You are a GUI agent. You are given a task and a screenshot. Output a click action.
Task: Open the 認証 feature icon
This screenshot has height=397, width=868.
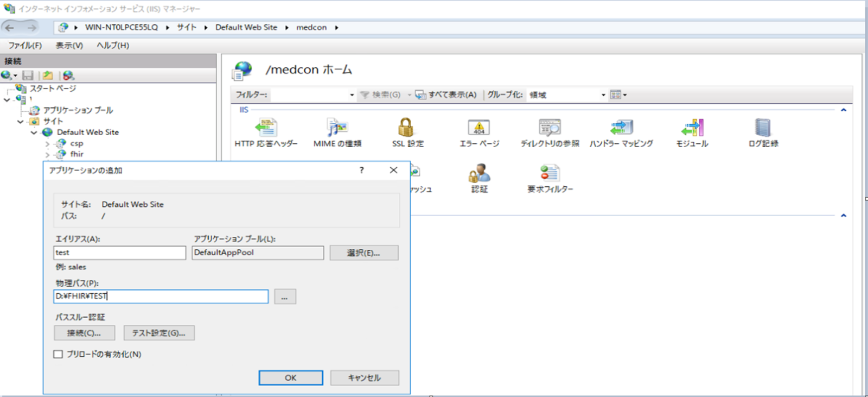point(479,174)
